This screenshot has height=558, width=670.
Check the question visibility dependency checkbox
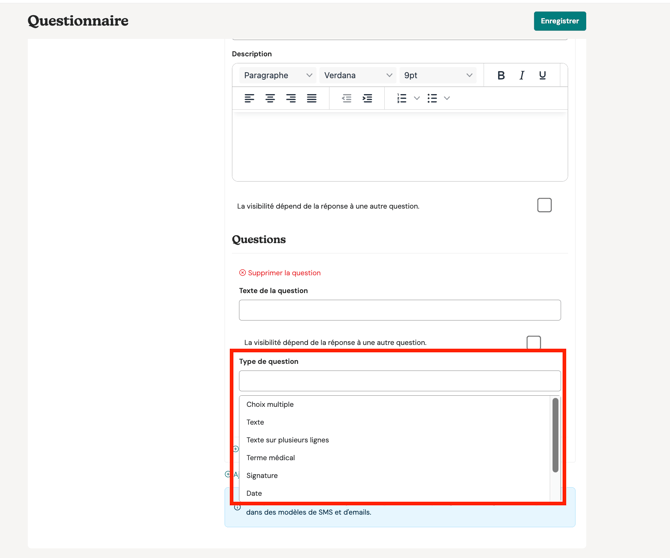coord(534,342)
